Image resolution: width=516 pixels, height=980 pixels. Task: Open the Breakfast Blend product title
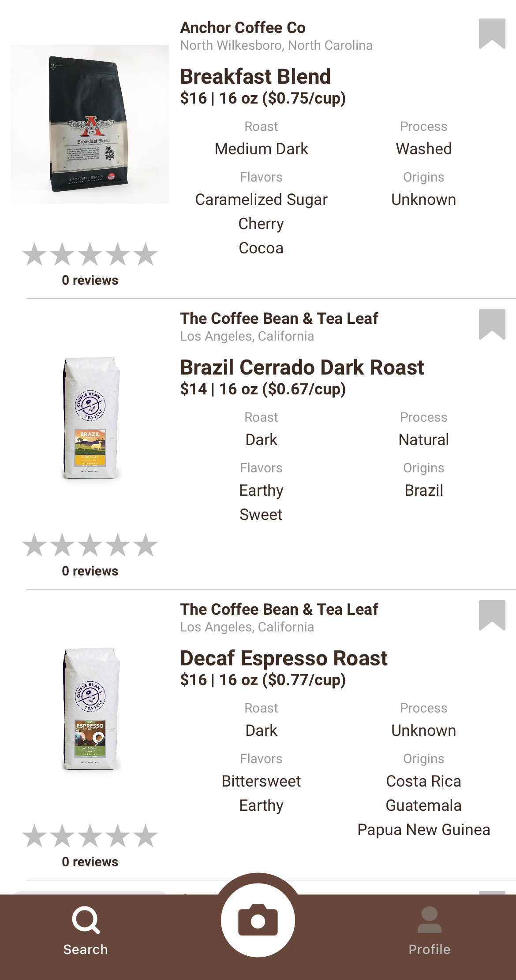(x=255, y=77)
